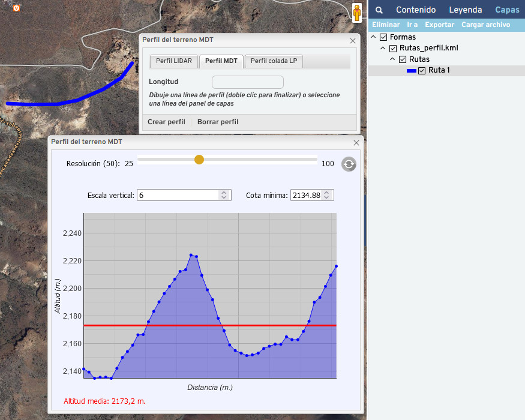Click the Street View pegman icon
525x420 pixels.
357,13
